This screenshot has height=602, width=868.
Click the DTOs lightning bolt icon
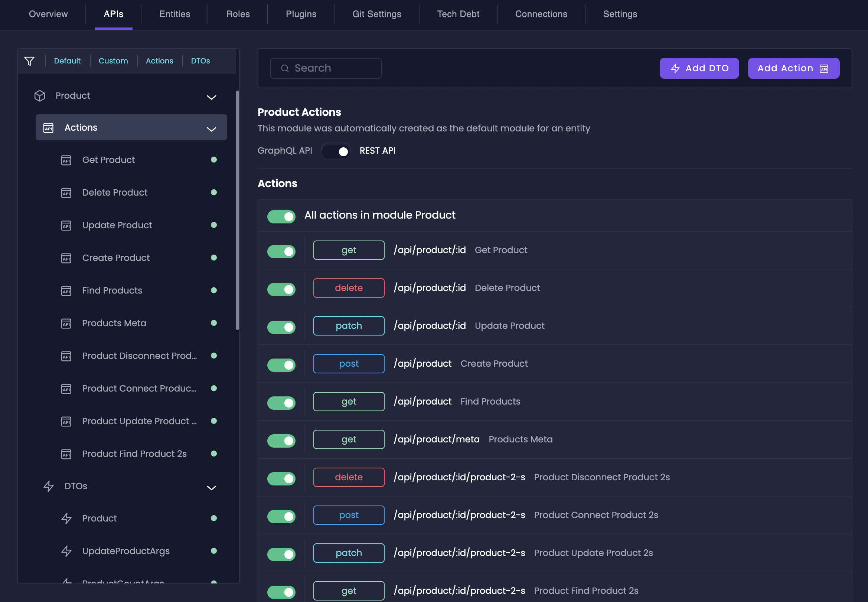(49, 486)
